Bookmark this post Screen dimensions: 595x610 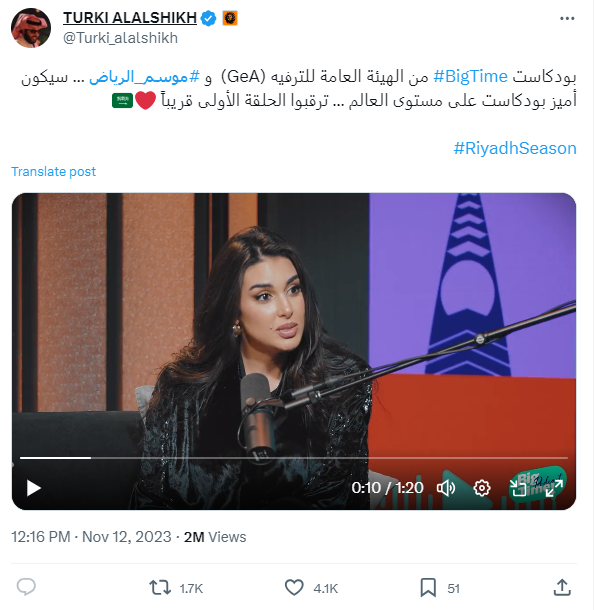tap(428, 587)
